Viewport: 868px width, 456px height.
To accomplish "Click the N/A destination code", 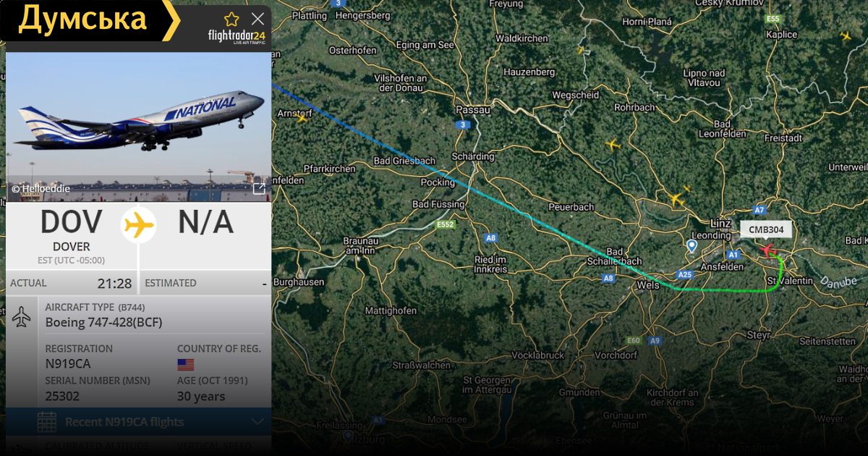I will pyautogui.click(x=206, y=223).
